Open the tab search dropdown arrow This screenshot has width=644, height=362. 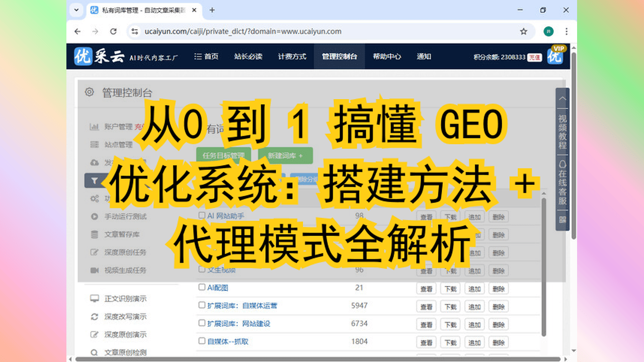point(76,10)
